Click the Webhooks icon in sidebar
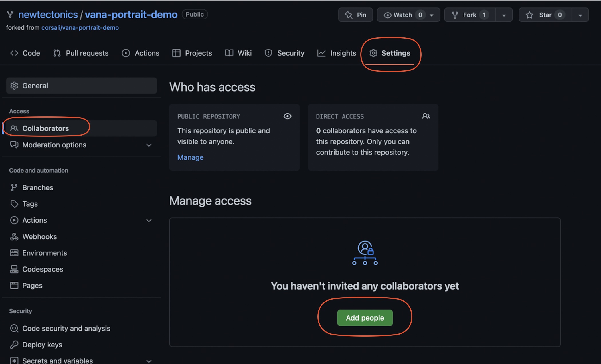The width and height of the screenshot is (601, 364). 14,237
